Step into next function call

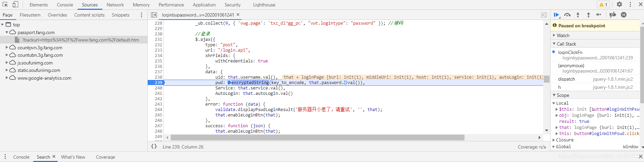578,15
